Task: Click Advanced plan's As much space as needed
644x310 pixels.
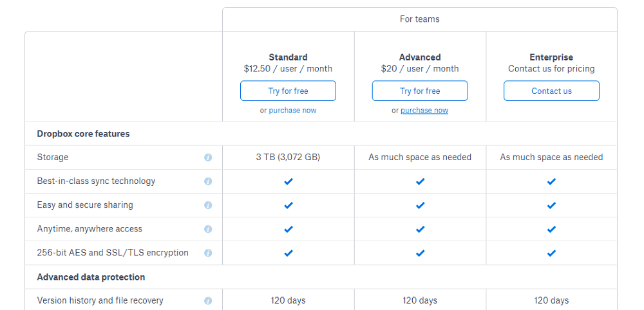Action: point(420,157)
